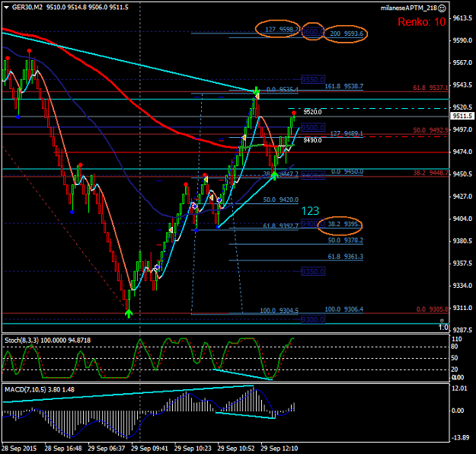
Task: Click the 61.8 9361.3 Fibonacci label
Action: pos(346,257)
